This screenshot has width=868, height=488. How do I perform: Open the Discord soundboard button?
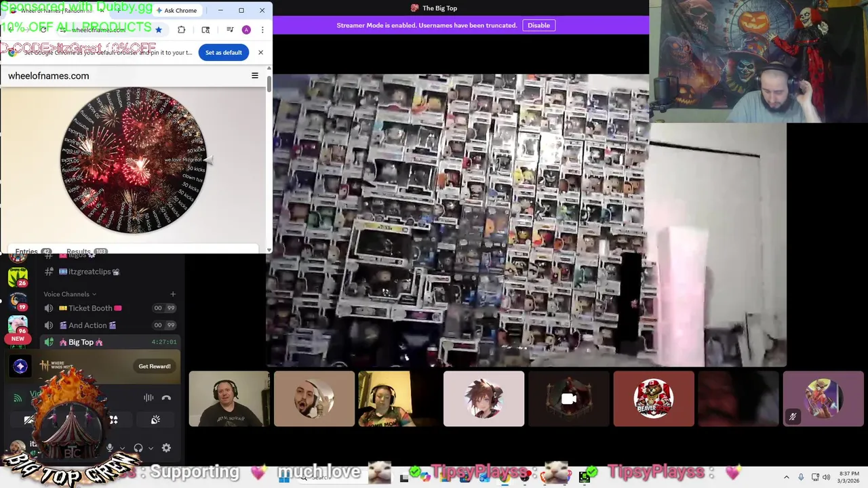tap(155, 420)
